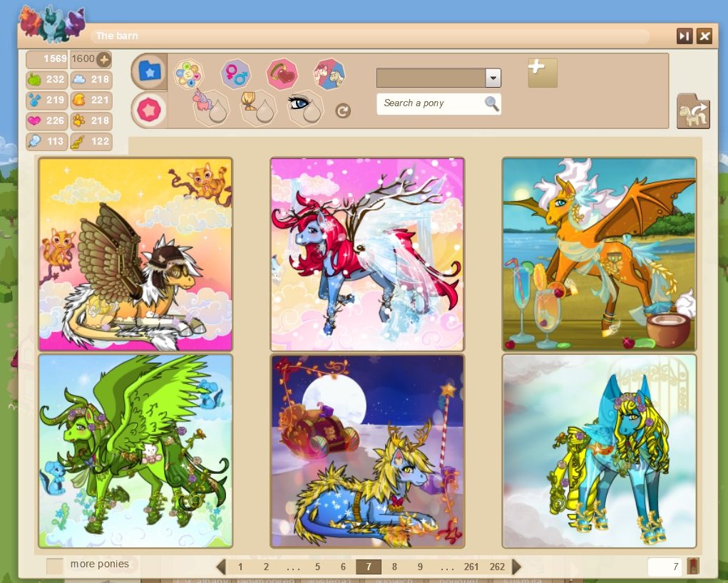This screenshot has height=583, width=728.
Task: Click the large white plus add button
Action: coord(542,73)
